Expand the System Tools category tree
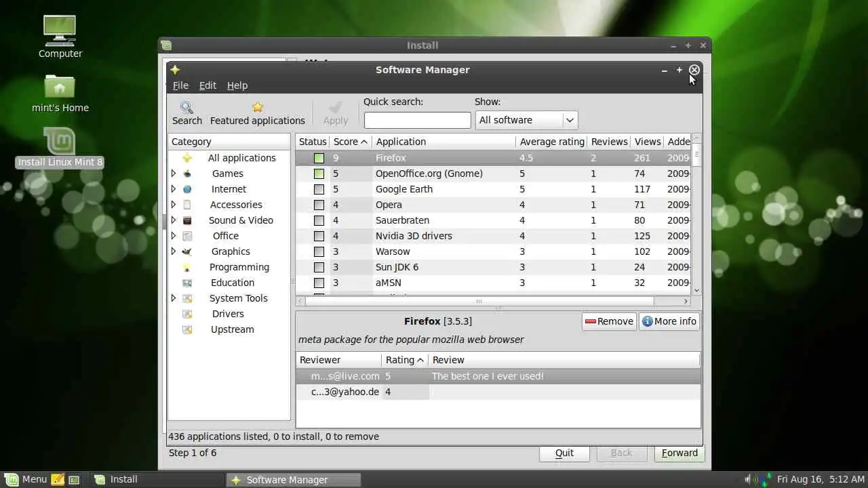Screen dimensions: 868x488 click(x=174, y=298)
